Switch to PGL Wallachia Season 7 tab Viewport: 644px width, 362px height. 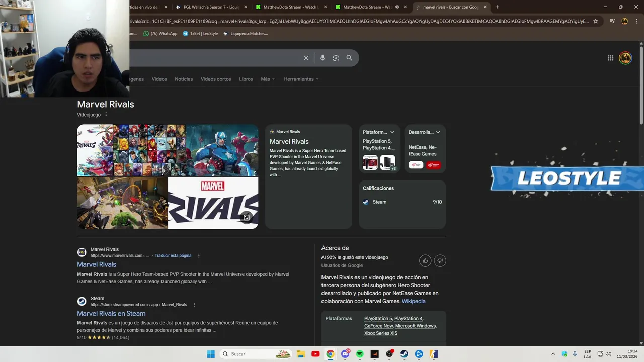click(210, 7)
